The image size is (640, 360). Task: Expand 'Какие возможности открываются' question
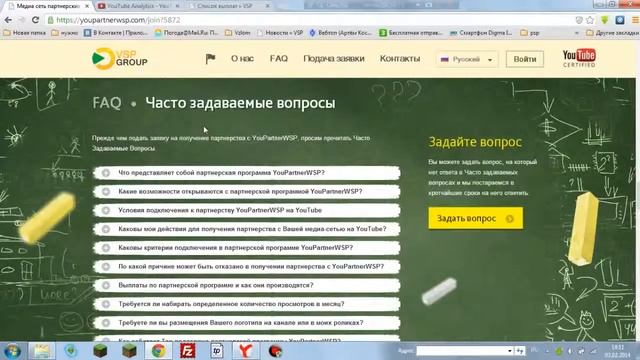coord(247,191)
